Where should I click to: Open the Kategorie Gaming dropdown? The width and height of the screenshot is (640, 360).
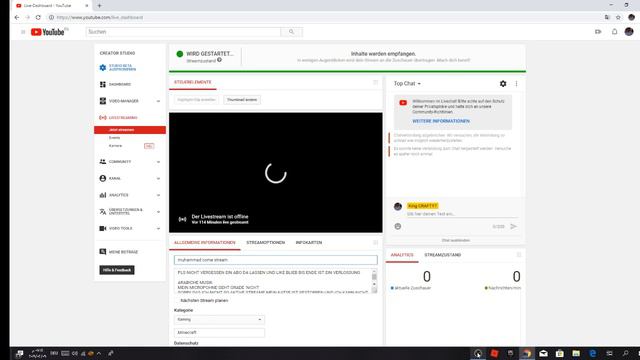tap(219, 320)
